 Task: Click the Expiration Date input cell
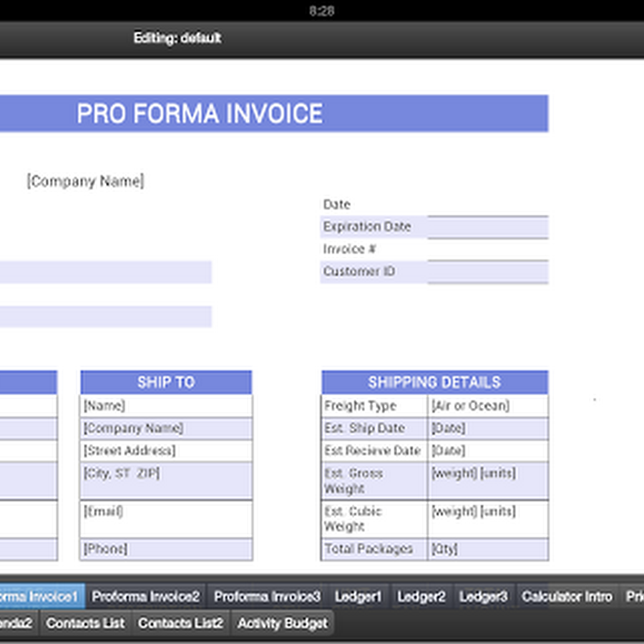click(487, 227)
